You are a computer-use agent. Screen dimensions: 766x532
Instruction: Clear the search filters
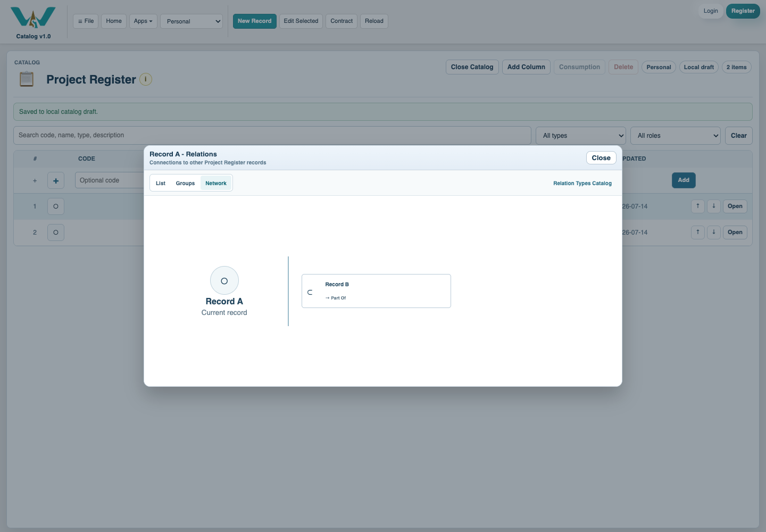pyautogui.click(x=739, y=136)
